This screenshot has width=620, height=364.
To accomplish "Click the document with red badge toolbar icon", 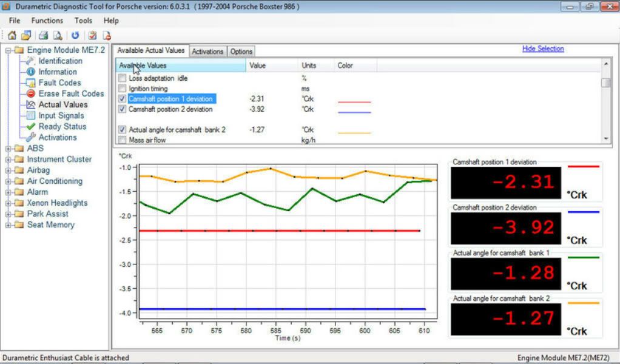I will click(107, 36).
